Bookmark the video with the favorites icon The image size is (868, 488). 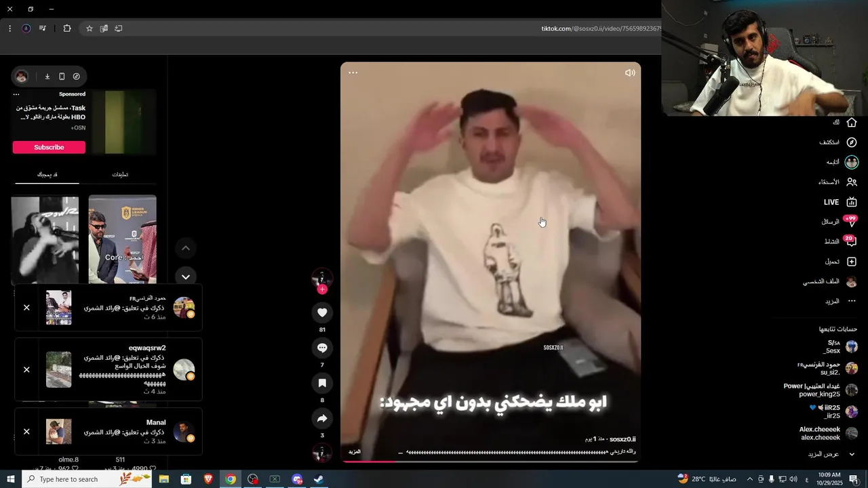[322, 383]
